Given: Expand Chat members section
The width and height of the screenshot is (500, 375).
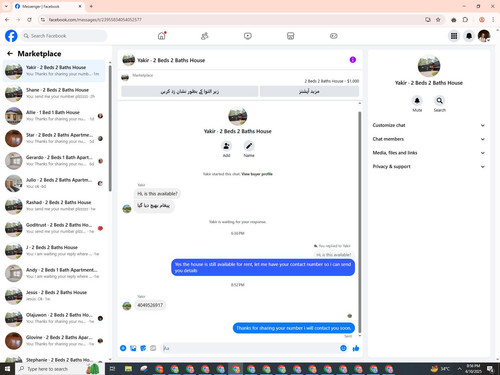Looking at the screenshot, I should click(428, 139).
